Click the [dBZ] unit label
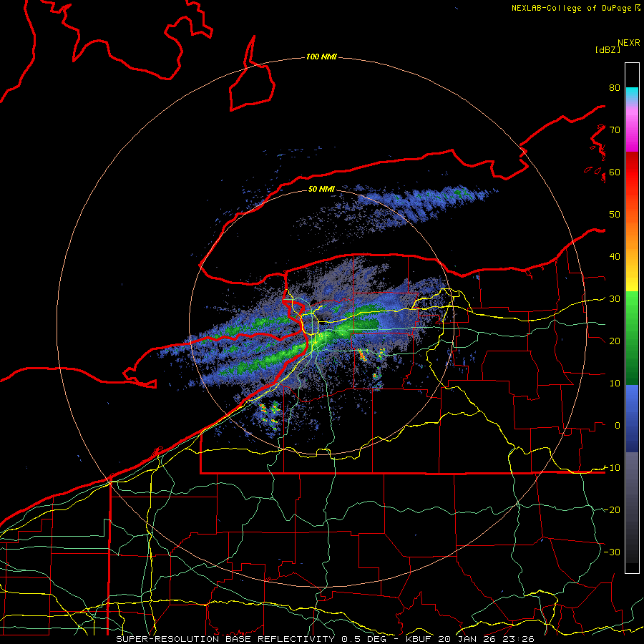This screenshot has width=644, height=644. 608,49
